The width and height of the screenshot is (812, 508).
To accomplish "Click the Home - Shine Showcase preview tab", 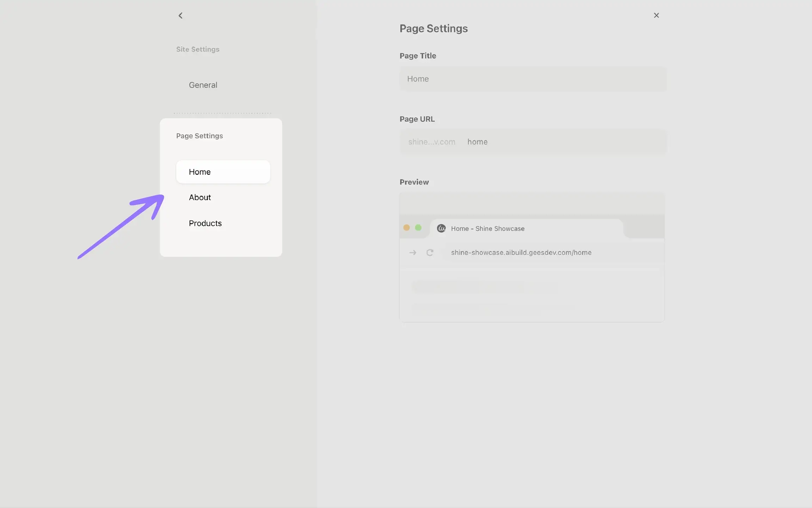I will point(527,229).
